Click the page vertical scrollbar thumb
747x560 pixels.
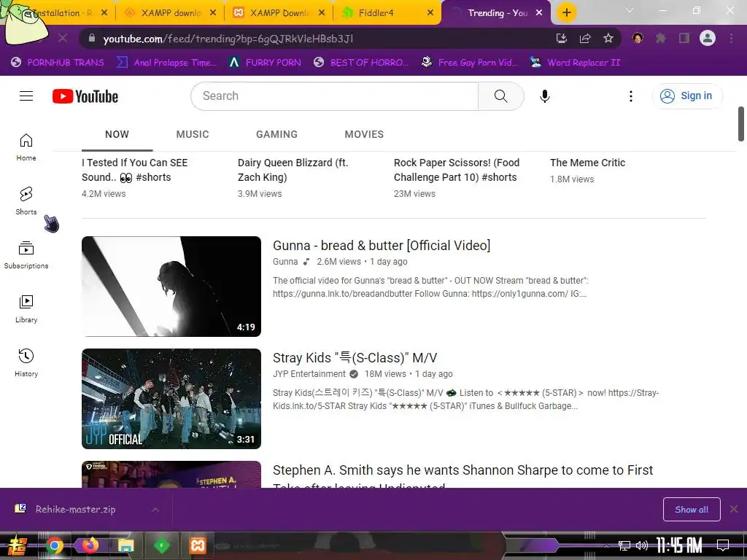(x=741, y=124)
